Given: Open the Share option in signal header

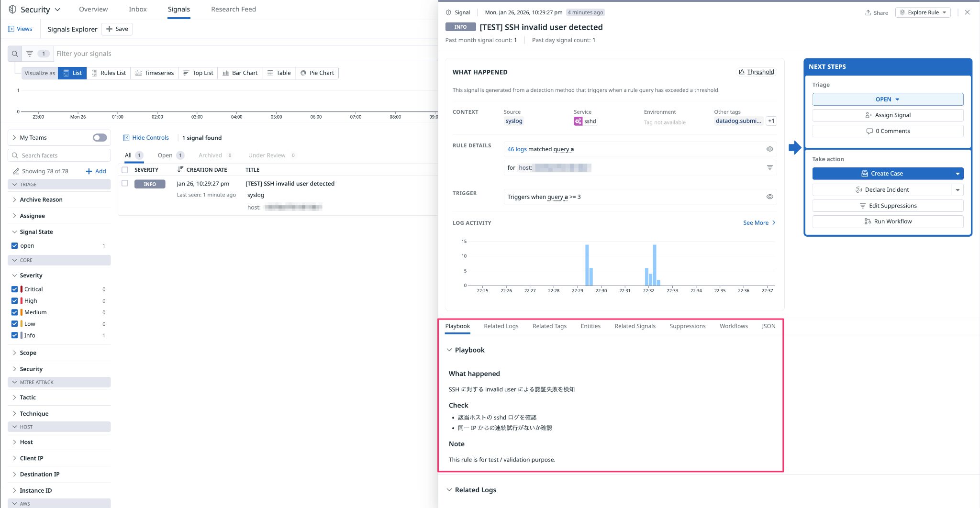Looking at the screenshot, I should [x=876, y=12].
